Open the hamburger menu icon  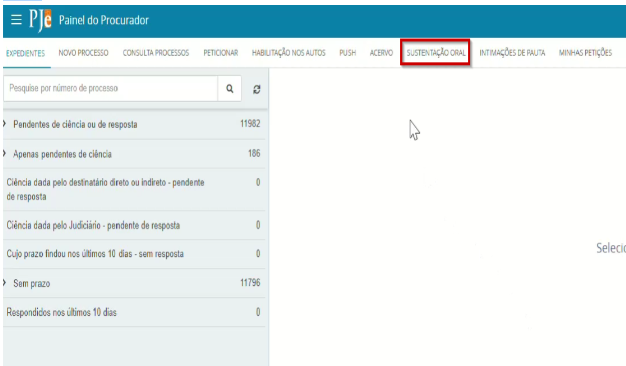tap(16, 20)
